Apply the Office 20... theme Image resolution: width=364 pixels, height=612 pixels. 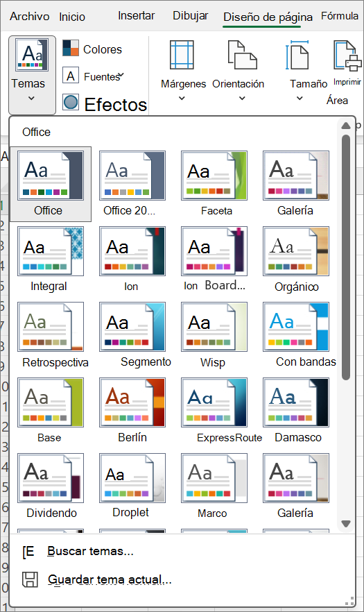coord(132,184)
